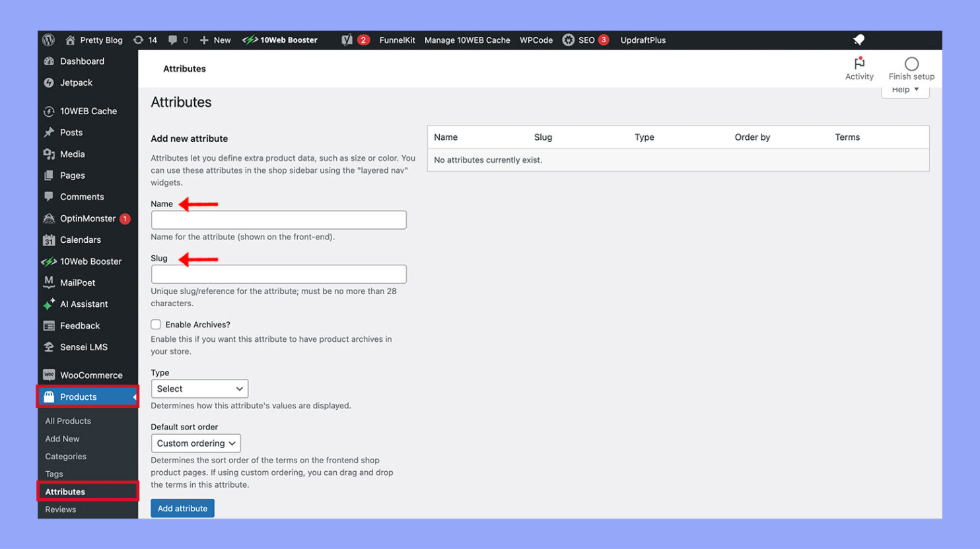Screen dimensions: 980x549
Task: Open the Add New products link
Action: pos(62,438)
